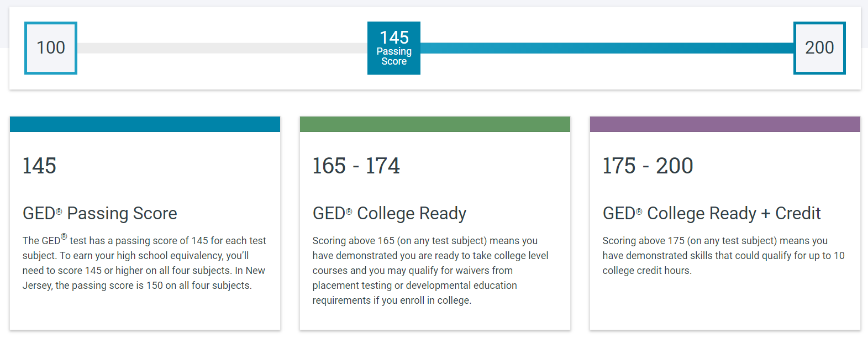Open the GED Passing Score title
868x338 pixels.
point(100,213)
